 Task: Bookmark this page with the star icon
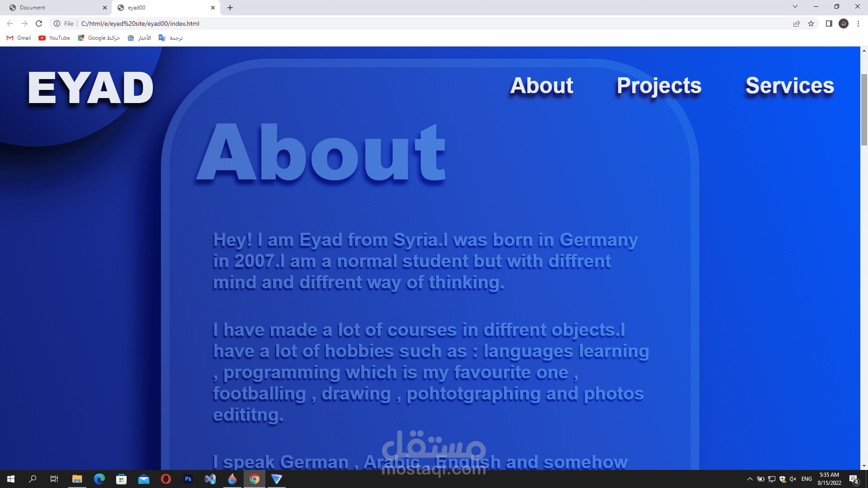(811, 23)
